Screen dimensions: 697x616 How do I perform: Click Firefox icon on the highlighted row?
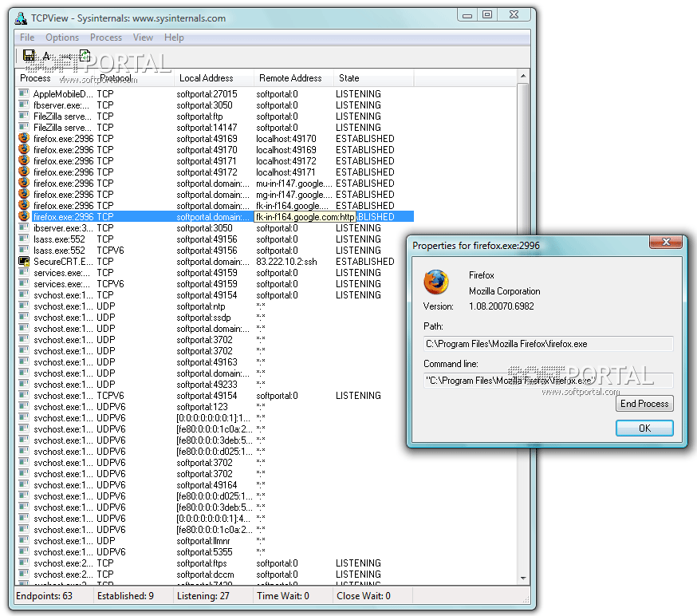point(24,216)
